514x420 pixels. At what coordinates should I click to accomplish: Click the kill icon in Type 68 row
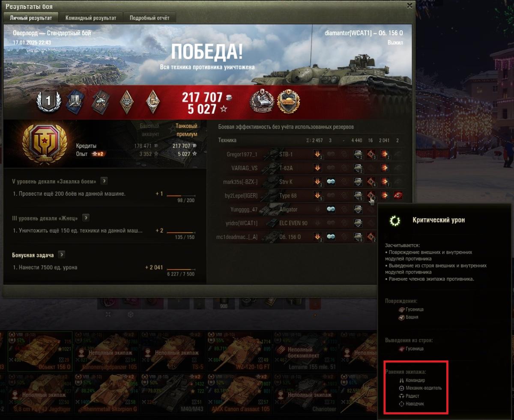click(398, 195)
